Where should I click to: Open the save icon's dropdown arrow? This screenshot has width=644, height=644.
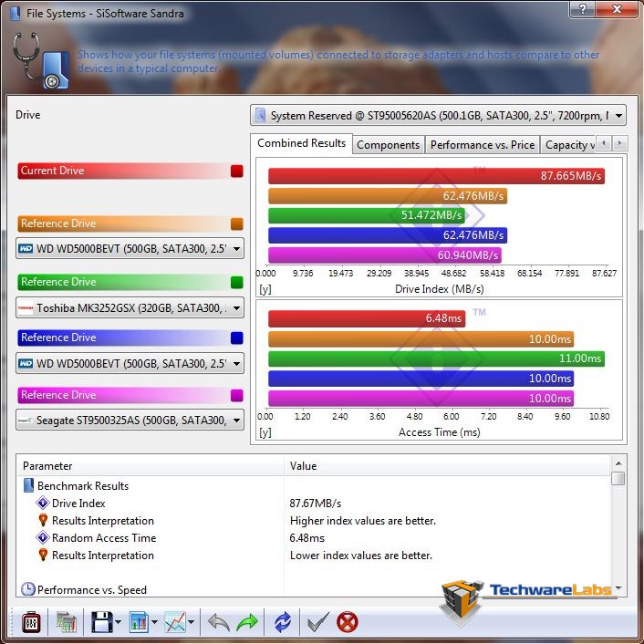(x=119, y=623)
